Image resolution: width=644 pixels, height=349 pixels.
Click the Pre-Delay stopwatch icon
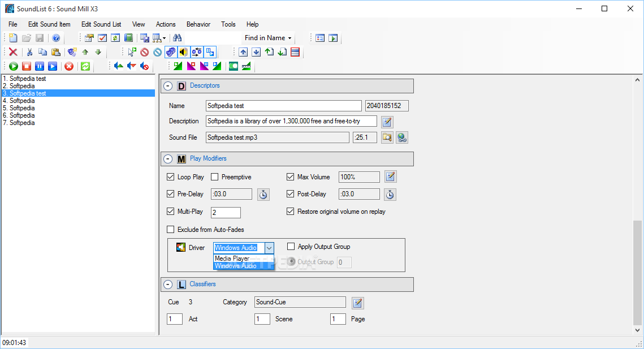(x=263, y=195)
